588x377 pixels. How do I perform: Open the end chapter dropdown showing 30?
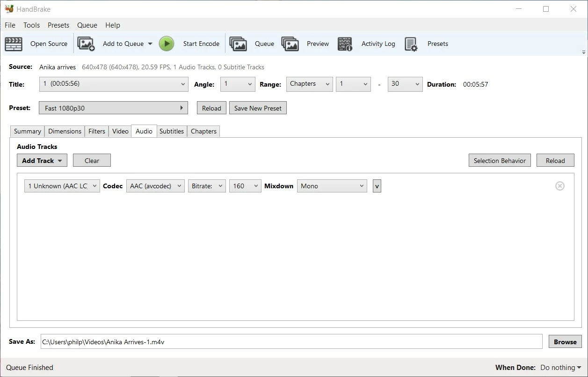coord(405,84)
